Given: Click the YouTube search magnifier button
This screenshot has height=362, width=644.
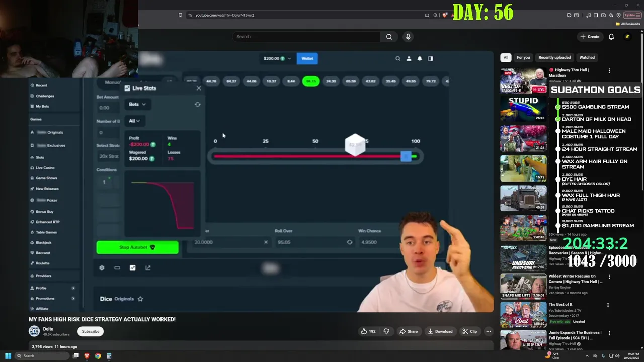Looking at the screenshot, I should pyautogui.click(x=389, y=37).
